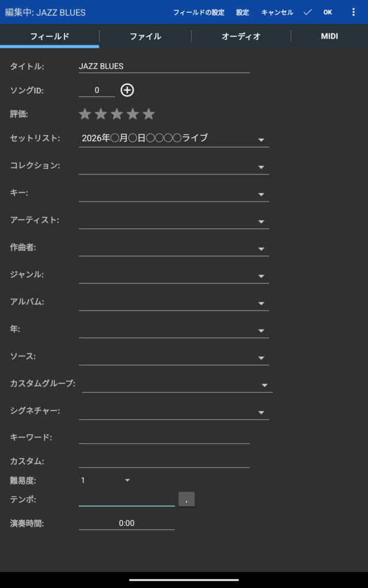Viewport: 368px width, 588px height.
Task: Expand the カスタムグループ dropdown
Action: click(x=264, y=385)
